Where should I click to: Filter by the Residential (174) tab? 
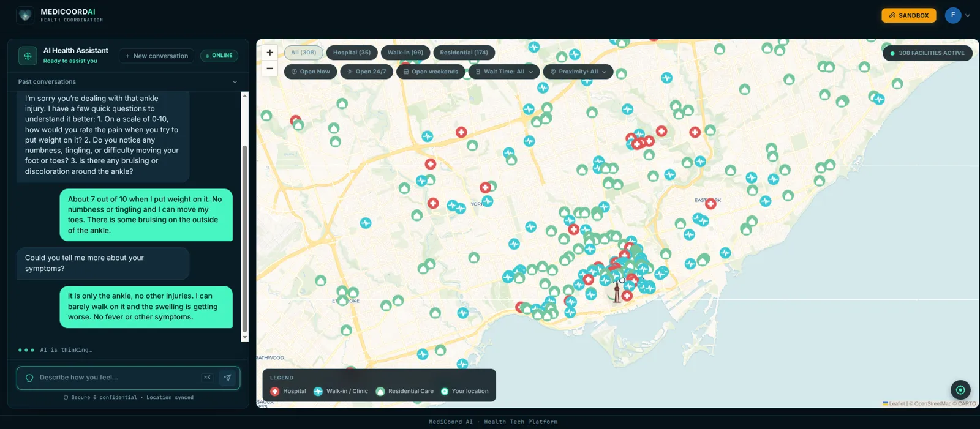click(x=464, y=53)
